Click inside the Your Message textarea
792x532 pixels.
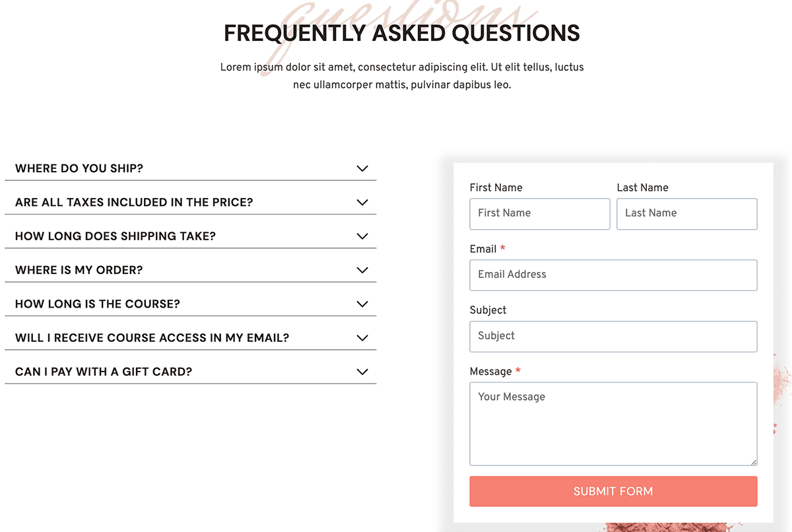click(613, 424)
